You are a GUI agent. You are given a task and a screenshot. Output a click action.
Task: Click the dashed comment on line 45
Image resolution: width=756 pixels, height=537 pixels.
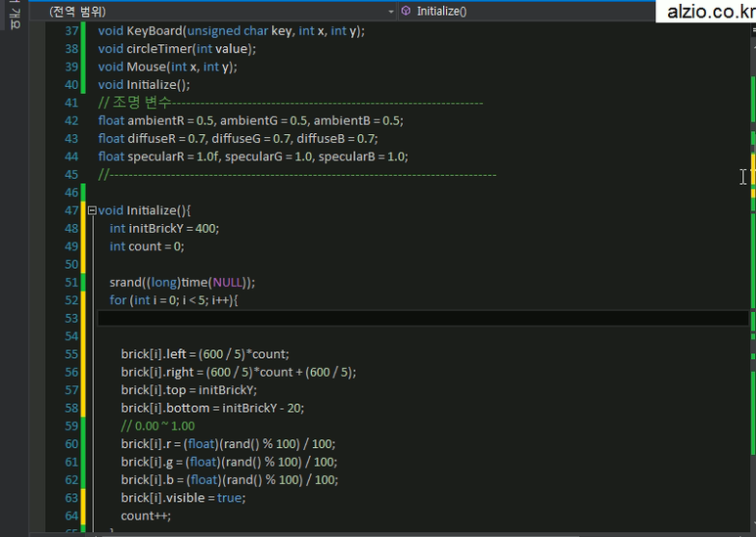click(x=297, y=174)
